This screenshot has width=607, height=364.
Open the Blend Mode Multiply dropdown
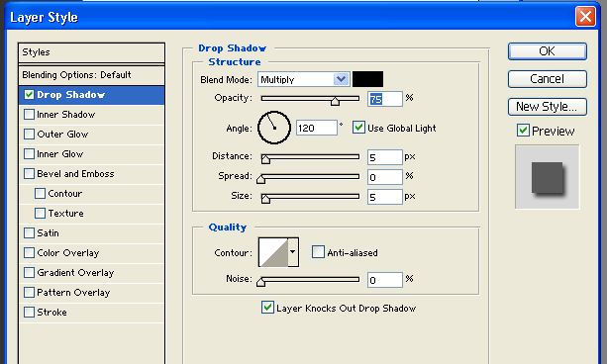pyautogui.click(x=304, y=79)
